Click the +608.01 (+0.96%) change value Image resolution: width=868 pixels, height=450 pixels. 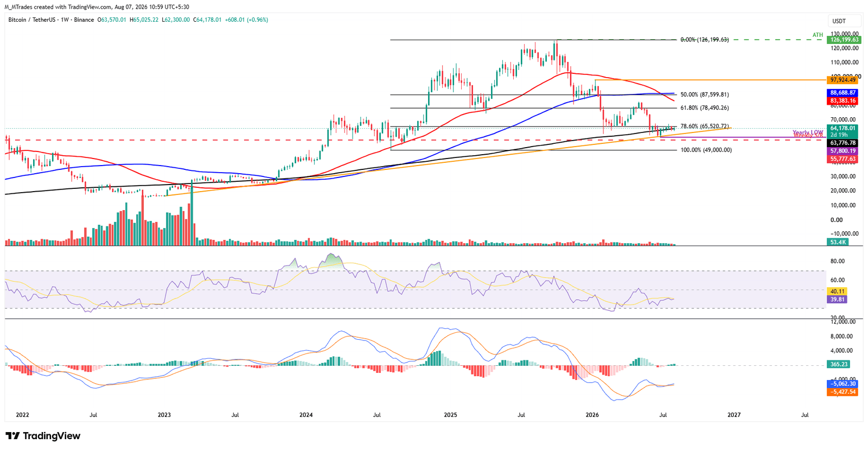tap(246, 20)
